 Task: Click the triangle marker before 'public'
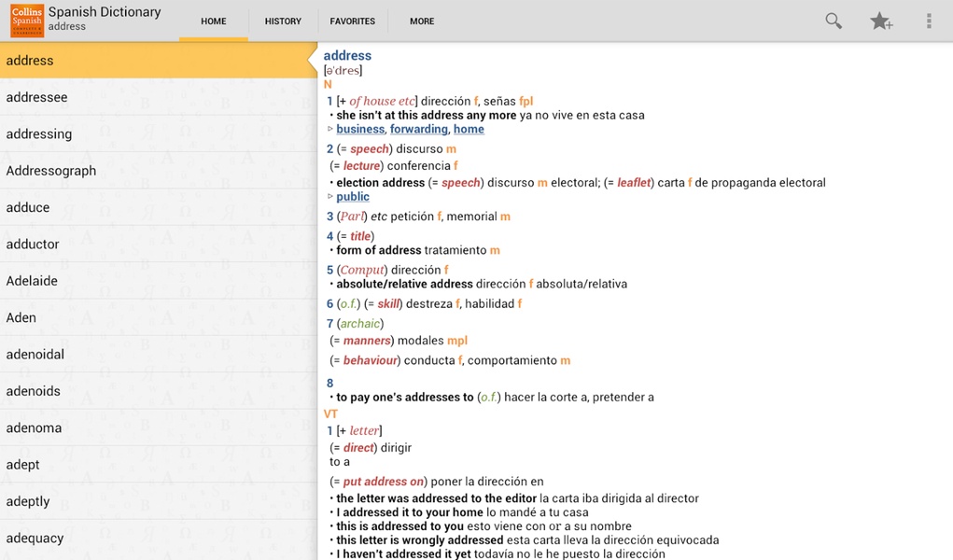coord(330,196)
